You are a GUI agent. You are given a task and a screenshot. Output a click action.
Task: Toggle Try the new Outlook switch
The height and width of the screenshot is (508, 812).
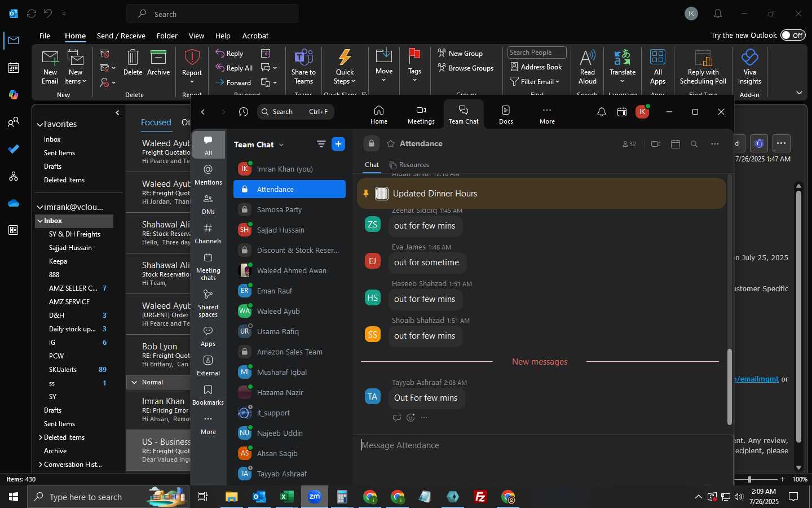coord(793,35)
